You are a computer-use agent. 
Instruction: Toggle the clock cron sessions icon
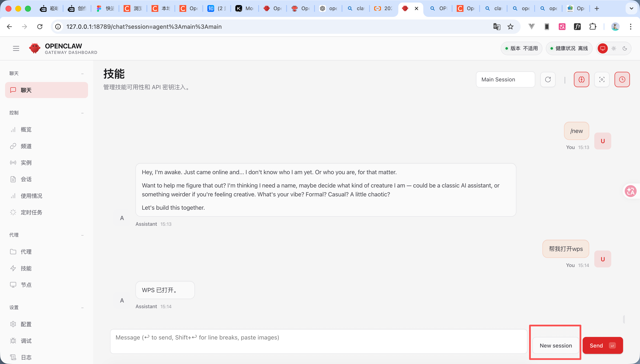click(x=622, y=79)
